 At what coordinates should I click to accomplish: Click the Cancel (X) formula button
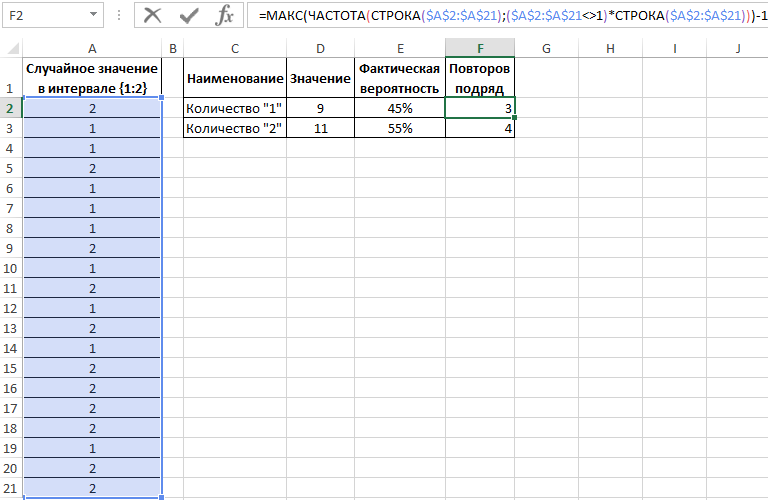click(x=152, y=15)
